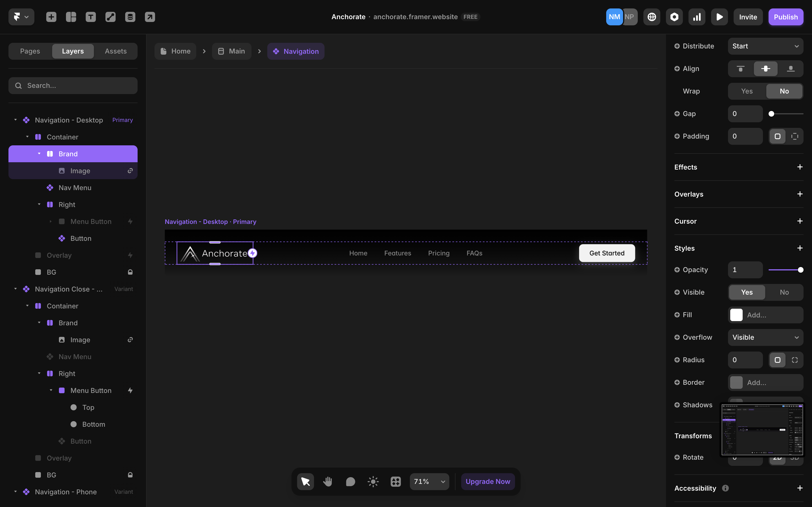
Task: Set Wrap to Yes
Action: 747,91
